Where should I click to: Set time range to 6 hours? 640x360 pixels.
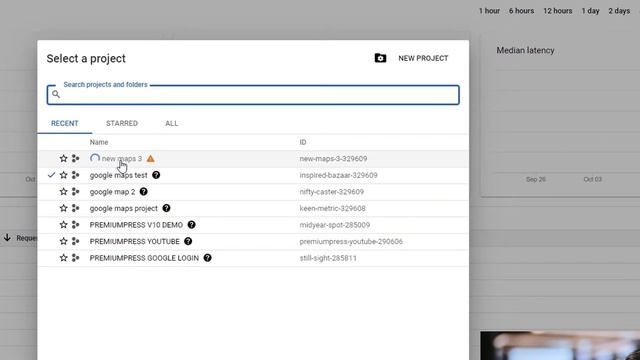[521, 11]
